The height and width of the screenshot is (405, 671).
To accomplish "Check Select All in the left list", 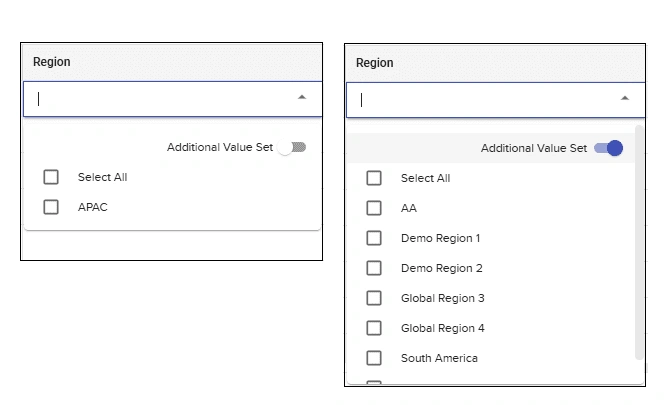I will 51,178.
